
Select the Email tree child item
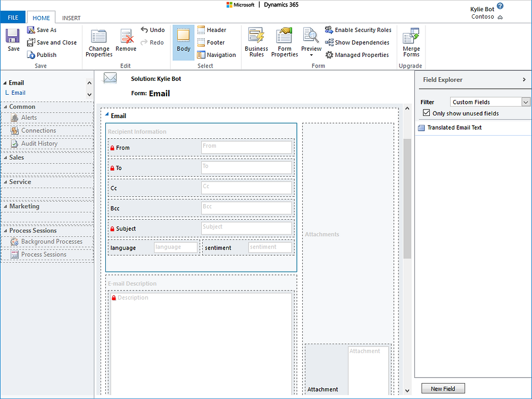(18, 93)
